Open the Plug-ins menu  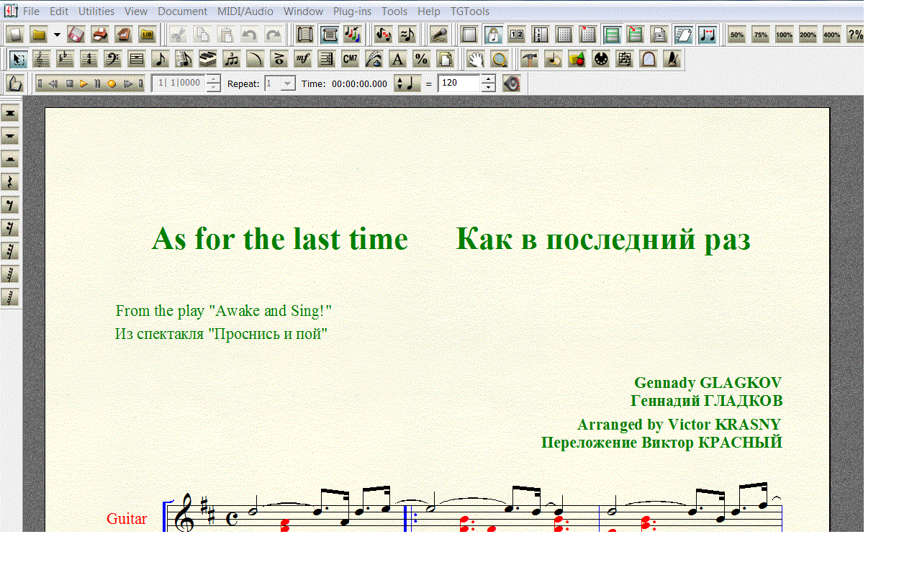coord(352,12)
